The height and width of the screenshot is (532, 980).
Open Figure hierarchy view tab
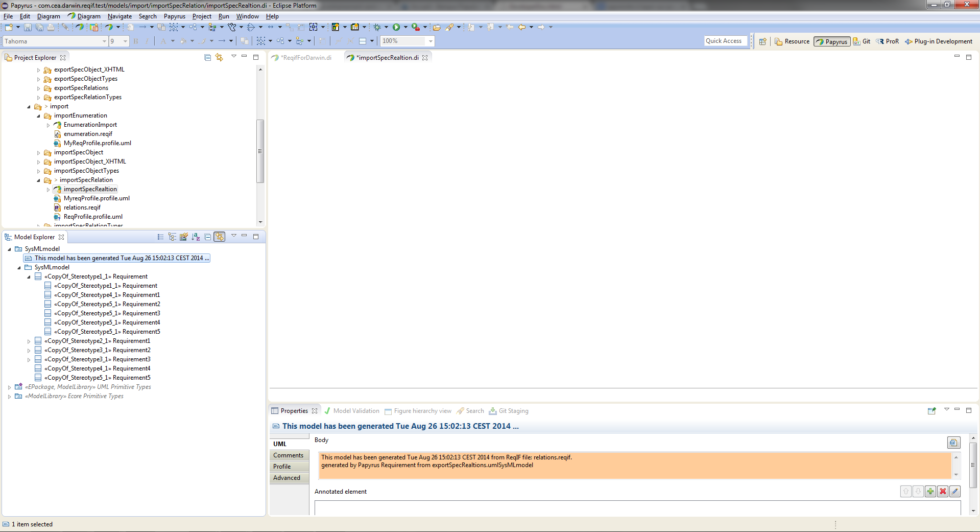click(x=418, y=411)
